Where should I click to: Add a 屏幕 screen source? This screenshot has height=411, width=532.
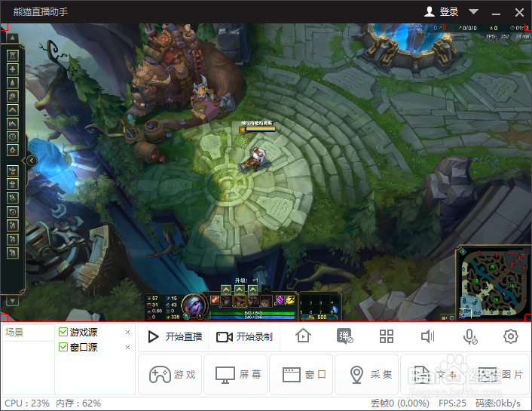click(x=235, y=374)
